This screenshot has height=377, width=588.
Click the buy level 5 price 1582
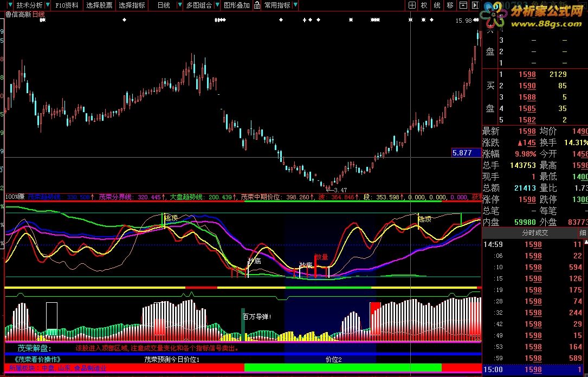click(527, 120)
